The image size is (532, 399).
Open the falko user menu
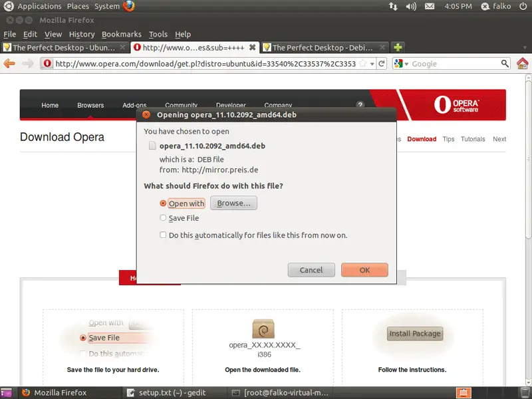[496, 7]
